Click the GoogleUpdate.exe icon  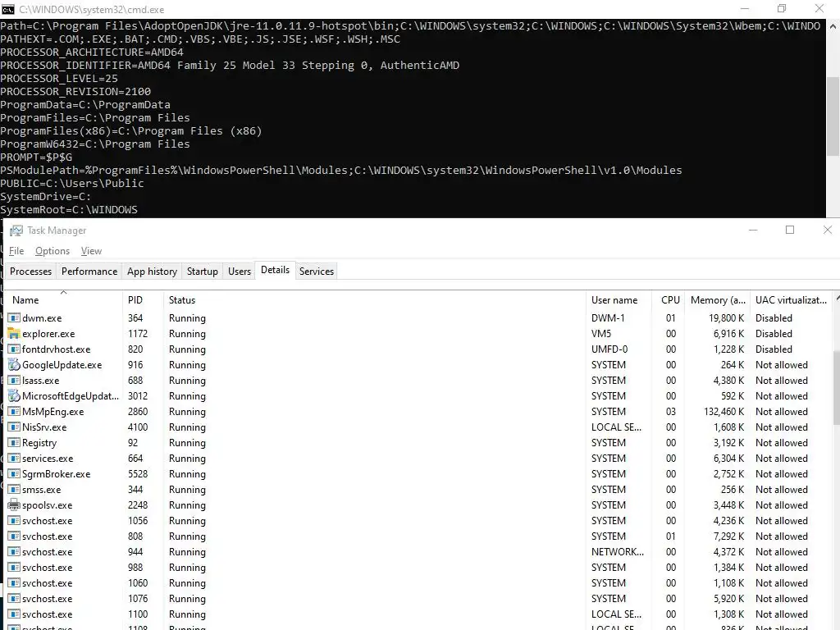14,364
